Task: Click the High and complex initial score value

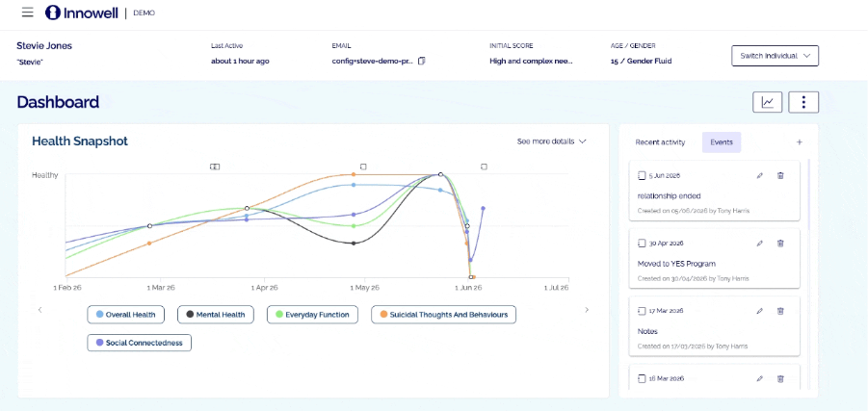Action: point(531,62)
